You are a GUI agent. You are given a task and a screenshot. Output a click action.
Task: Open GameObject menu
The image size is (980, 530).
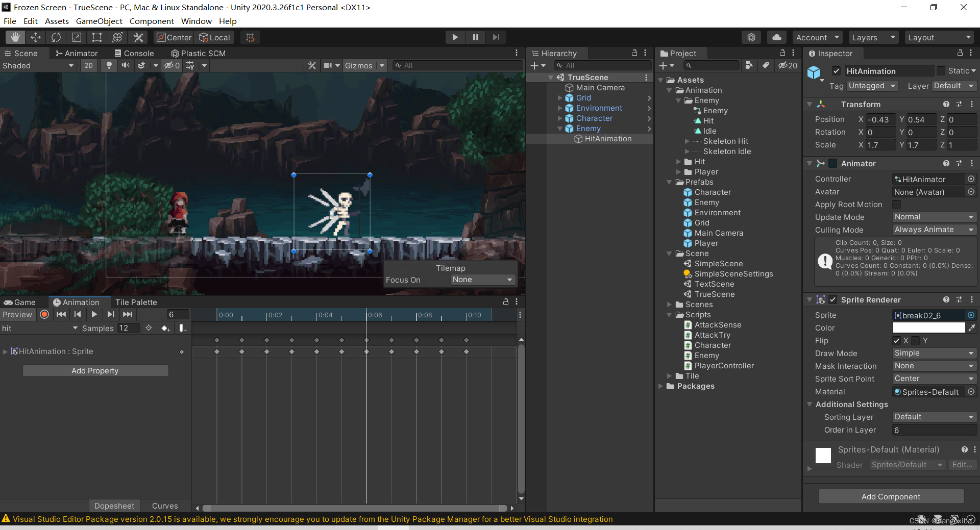(x=99, y=21)
